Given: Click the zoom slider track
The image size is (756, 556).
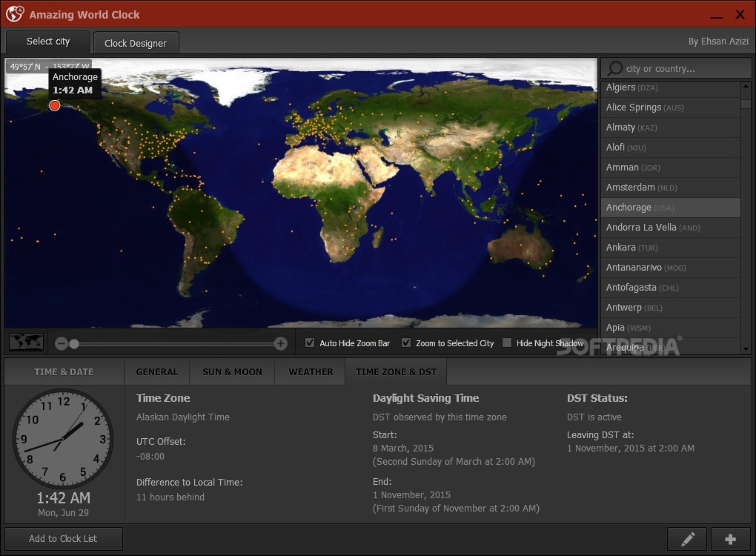Looking at the screenshot, I should pyautogui.click(x=173, y=344).
